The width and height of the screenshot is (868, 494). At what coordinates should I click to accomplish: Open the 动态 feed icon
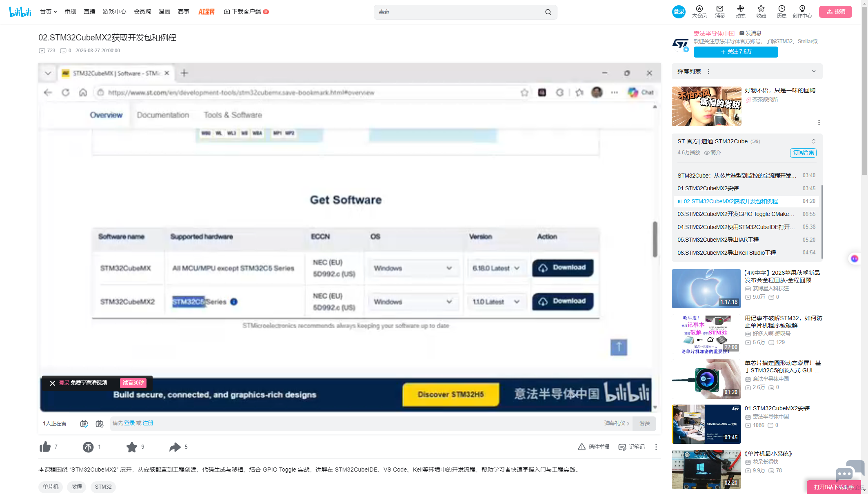(741, 11)
